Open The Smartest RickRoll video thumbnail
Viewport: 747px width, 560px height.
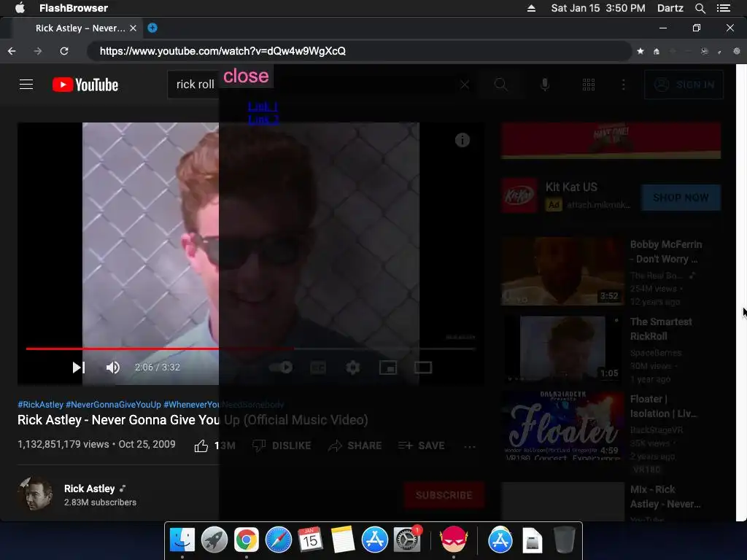pos(562,349)
